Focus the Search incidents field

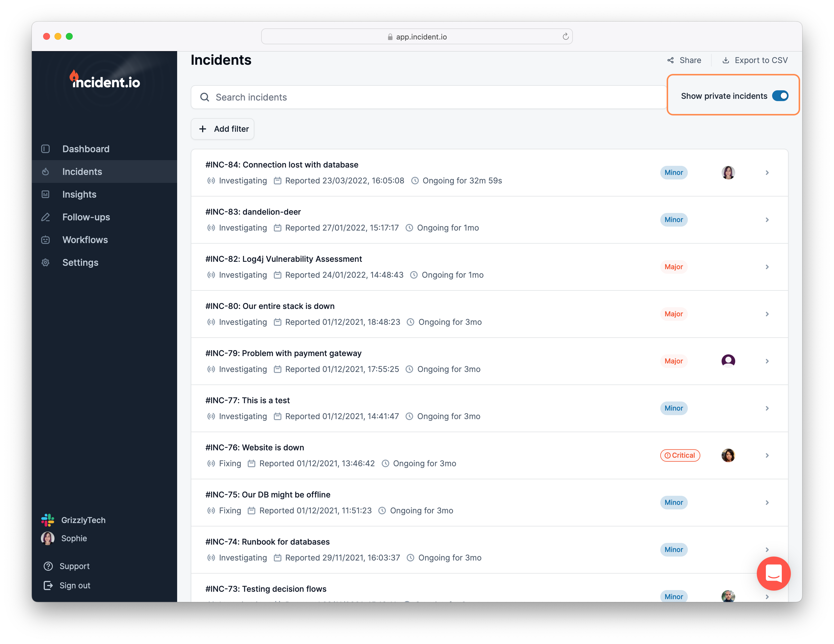coord(428,97)
